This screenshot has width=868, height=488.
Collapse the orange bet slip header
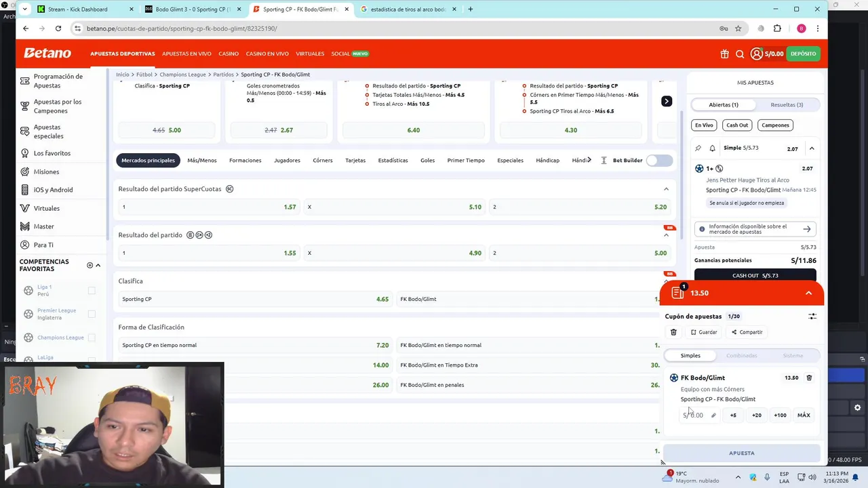[808, 293]
